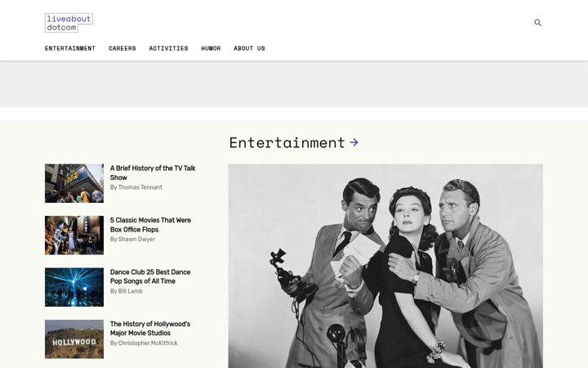
Task: Click the blue dance club lights thumbnail
Action: (74, 287)
